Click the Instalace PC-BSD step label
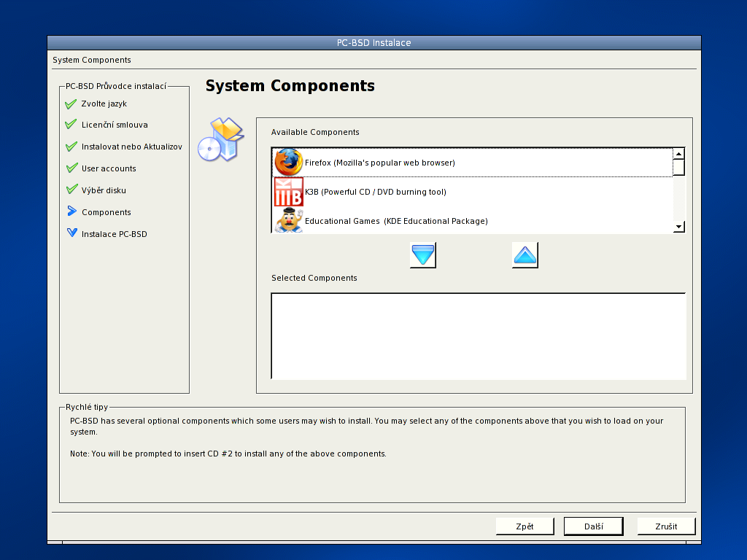The width and height of the screenshot is (747, 560). coord(114,234)
